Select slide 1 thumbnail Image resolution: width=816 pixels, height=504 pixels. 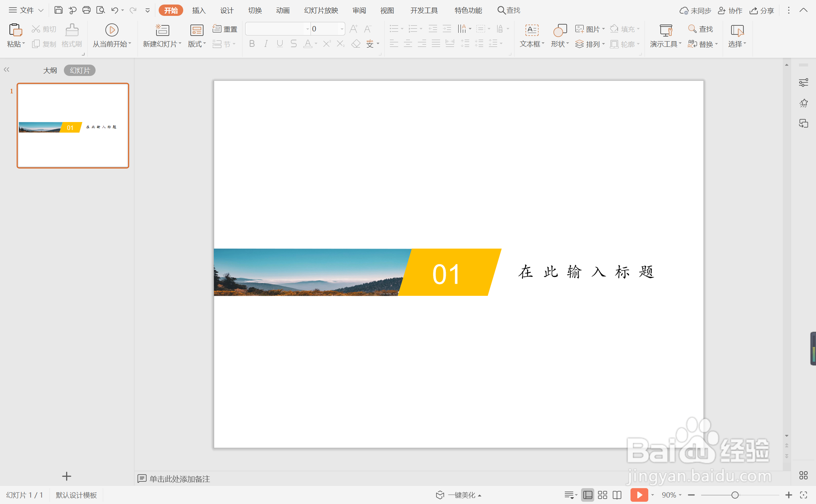coord(73,125)
